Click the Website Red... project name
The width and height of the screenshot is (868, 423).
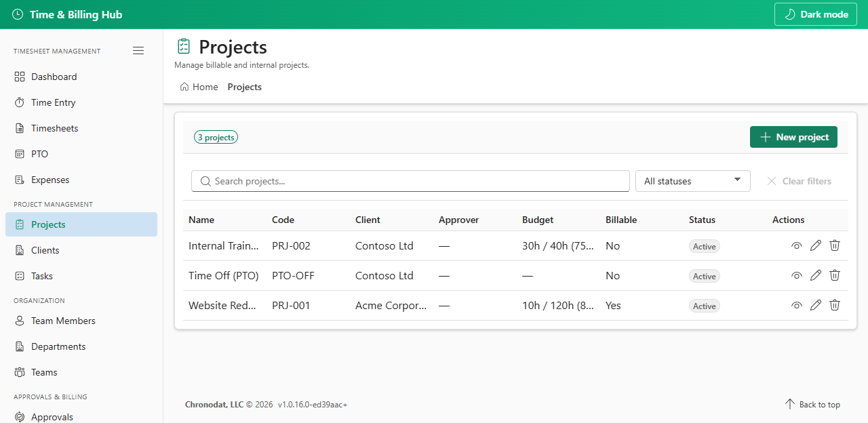point(222,305)
